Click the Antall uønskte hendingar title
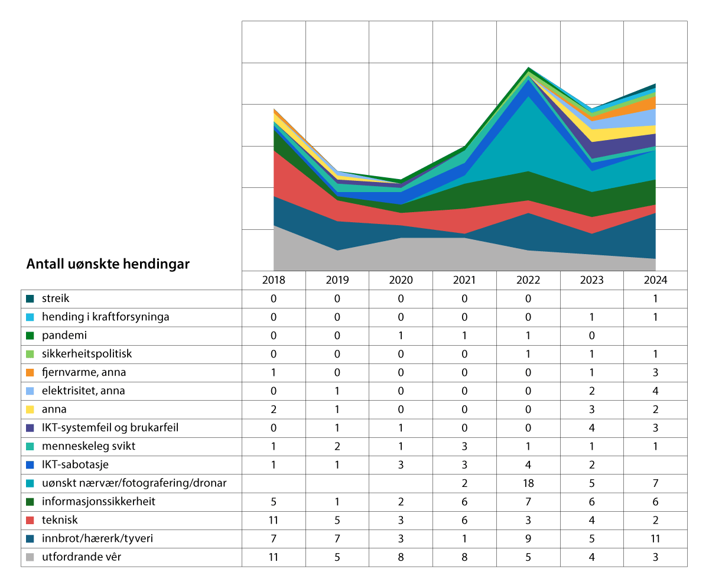The height and width of the screenshot is (588, 709). [x=108, y=264]
